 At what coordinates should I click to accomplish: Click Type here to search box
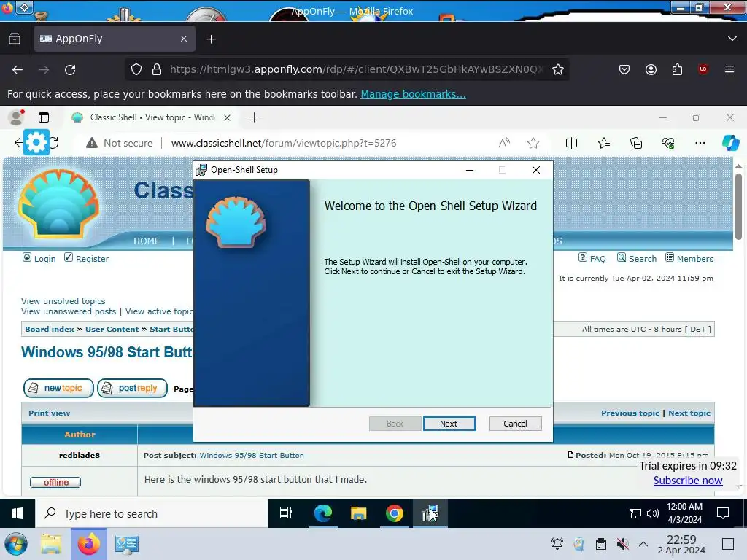pos(152,514)
